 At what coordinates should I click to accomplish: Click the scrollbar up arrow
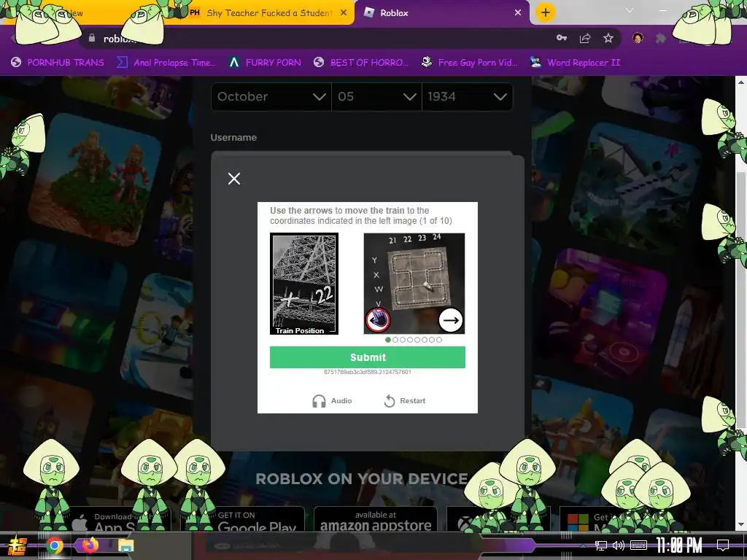[741, 82]
